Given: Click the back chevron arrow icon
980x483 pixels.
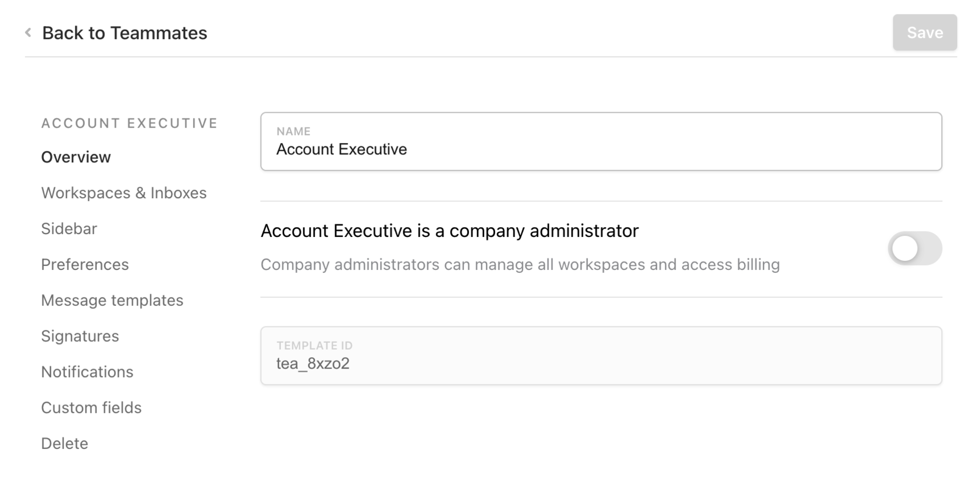Looking at the screenshot, I should click(28, 33).
